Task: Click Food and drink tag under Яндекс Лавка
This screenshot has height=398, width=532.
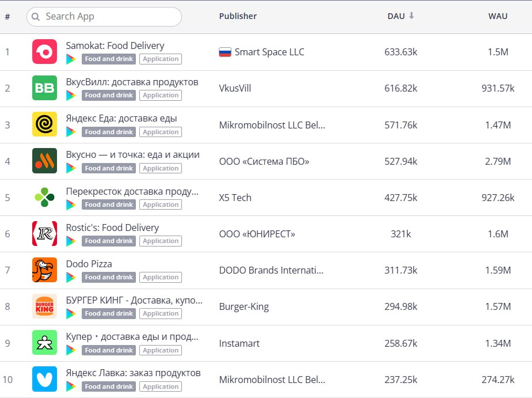Action: [109, 386]
